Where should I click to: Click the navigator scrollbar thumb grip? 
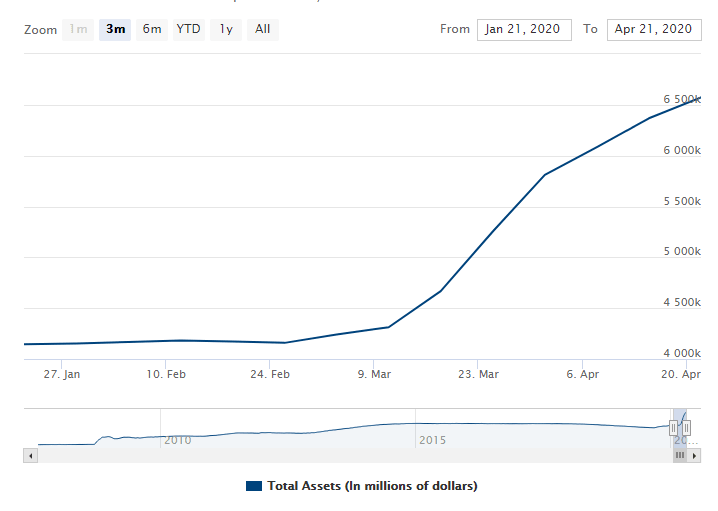[x=679, y=455]
